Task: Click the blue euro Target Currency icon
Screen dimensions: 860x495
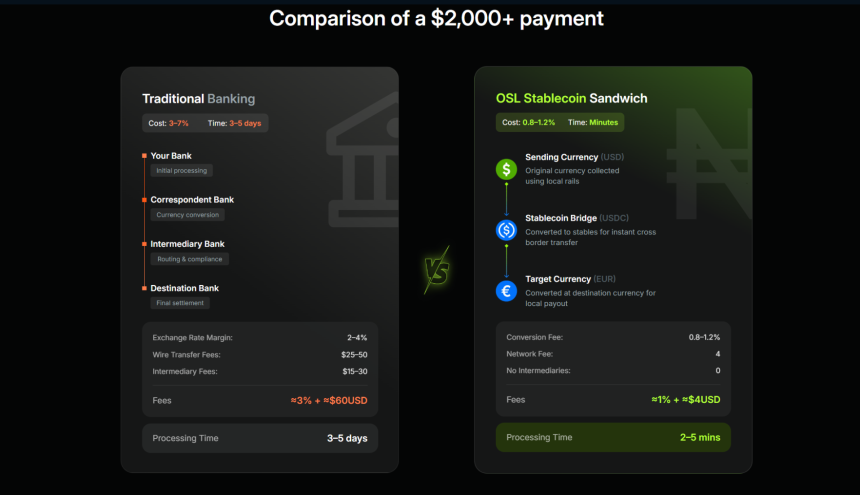Action: coord(506,291)
